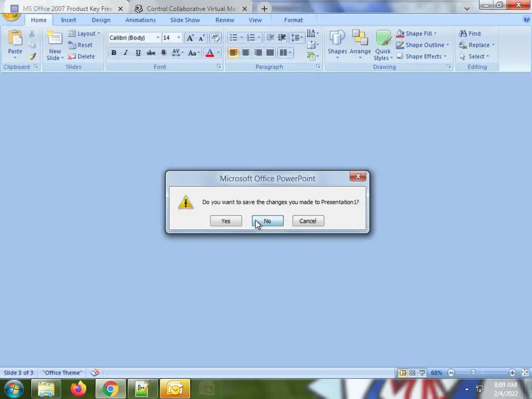Toggle Italic formatting
Screen dimensions: 532x399
tap(126, 52)
